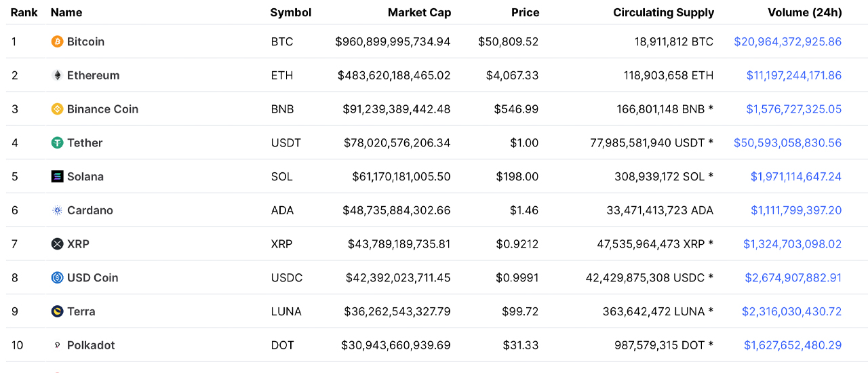Image resolution: width=868 pixels, height=373 pixels.
Task: Click the green Tether logo icon
Action: click(58, 143)
